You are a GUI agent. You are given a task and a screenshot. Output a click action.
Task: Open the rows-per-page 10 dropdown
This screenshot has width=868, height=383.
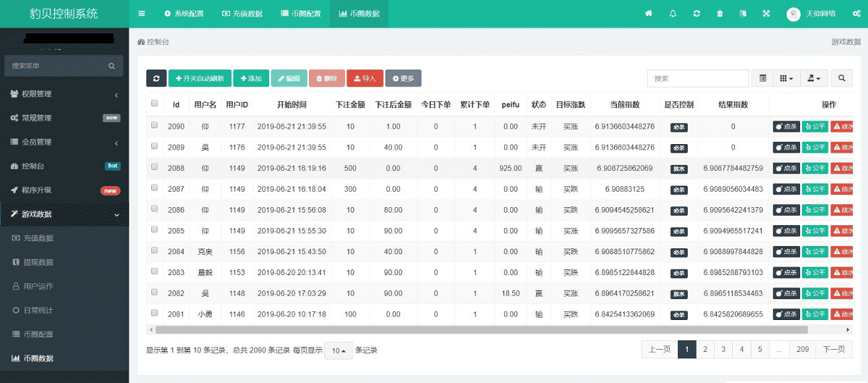tap(338, 350)
